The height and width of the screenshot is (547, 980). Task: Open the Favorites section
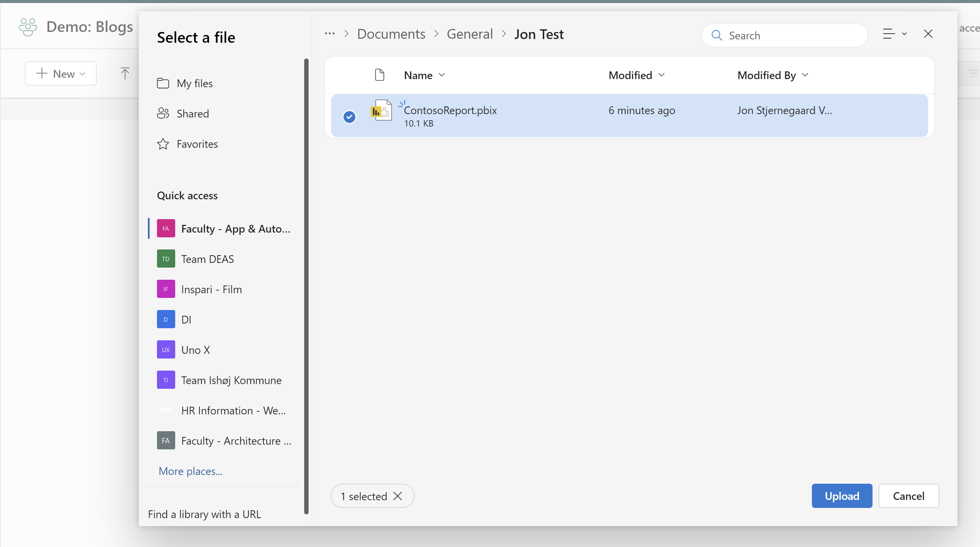pos(197,144)
